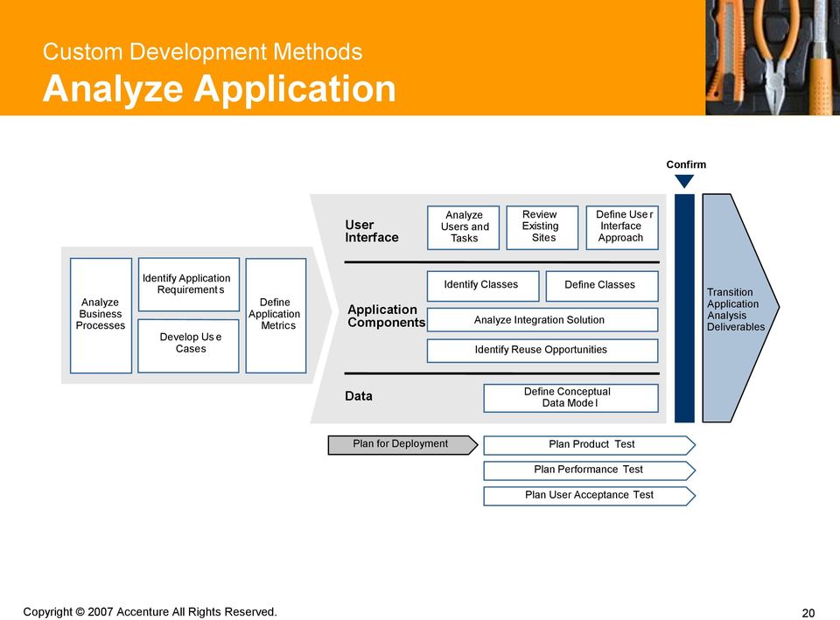
Task: Click the tools photo in header
Action: (x=773, y=58)
